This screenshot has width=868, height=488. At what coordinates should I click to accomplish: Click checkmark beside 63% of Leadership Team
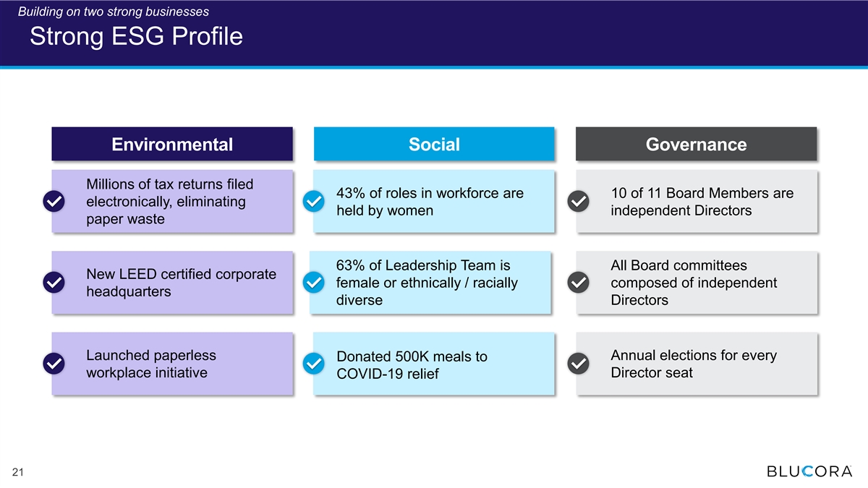[x=313, y=283]
